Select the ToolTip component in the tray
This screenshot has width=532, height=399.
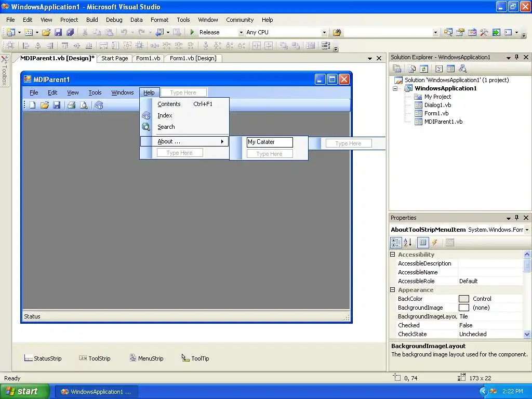click(x=195, y=358)
